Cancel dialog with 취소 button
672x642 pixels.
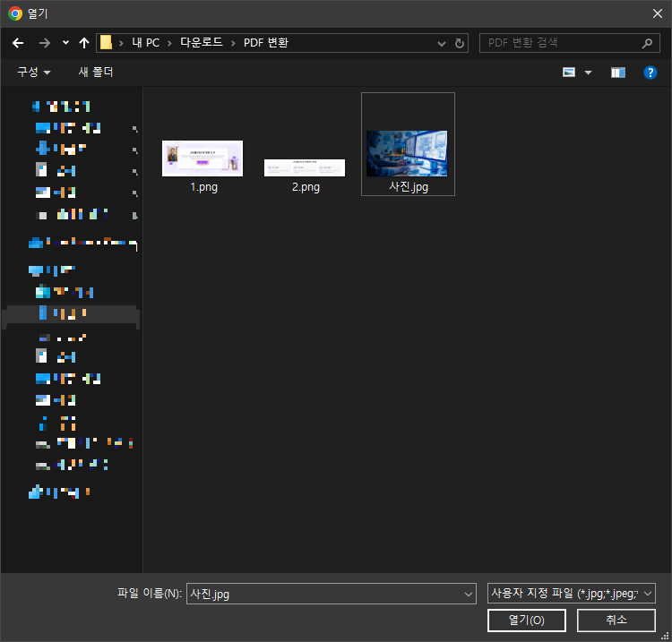616,621
